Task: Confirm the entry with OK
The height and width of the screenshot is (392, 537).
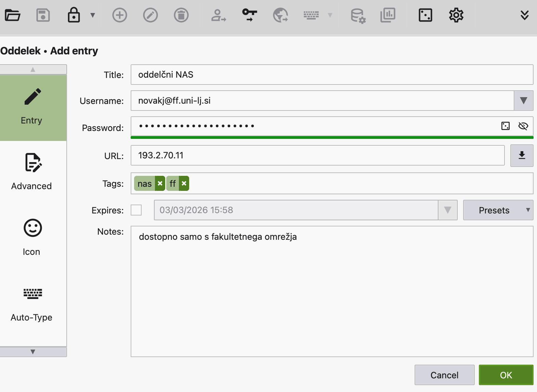Action: pos(506,375)
